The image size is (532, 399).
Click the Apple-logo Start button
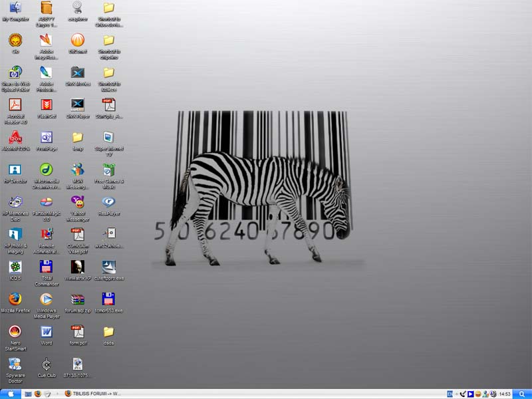pos(11,394)
